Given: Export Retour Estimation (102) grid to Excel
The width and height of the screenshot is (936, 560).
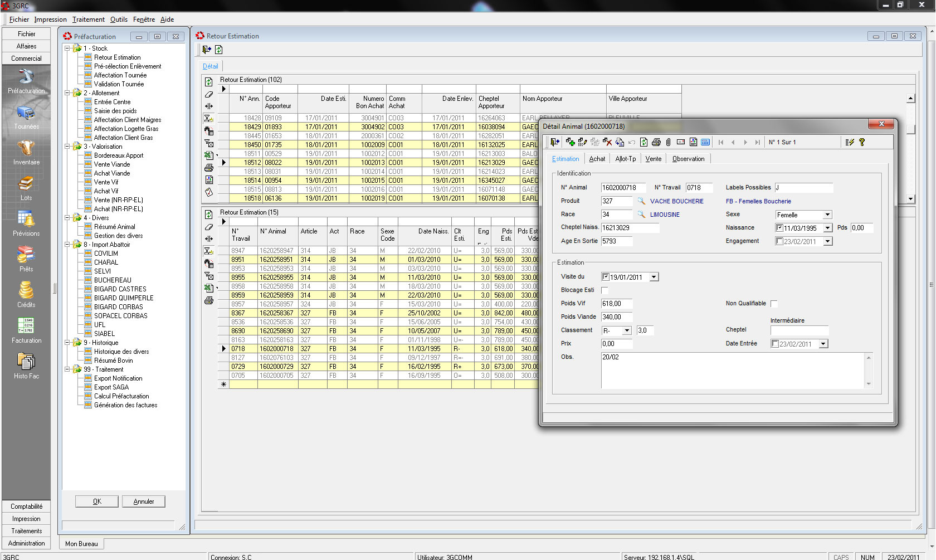Looking at the screenshot, I should click(209, 155).
